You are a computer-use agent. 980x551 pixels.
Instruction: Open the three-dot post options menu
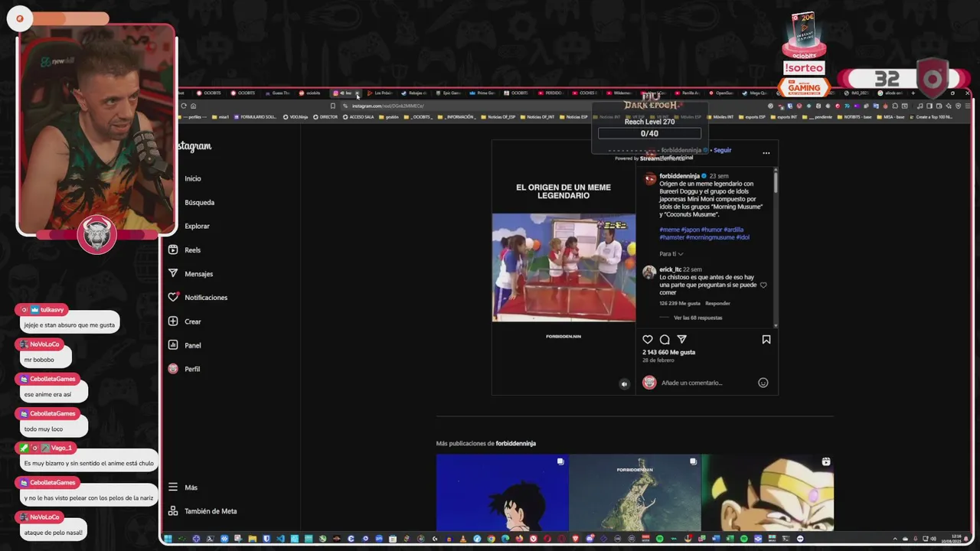click(766, 153)
